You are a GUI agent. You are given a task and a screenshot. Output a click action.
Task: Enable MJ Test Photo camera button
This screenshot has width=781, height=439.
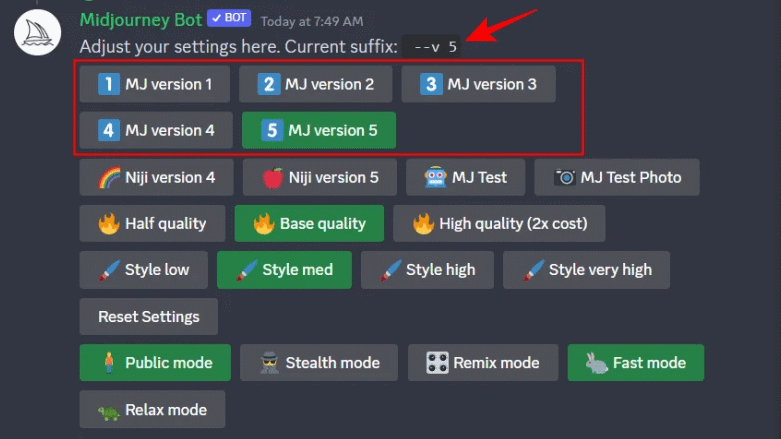[x=617, y=177]
